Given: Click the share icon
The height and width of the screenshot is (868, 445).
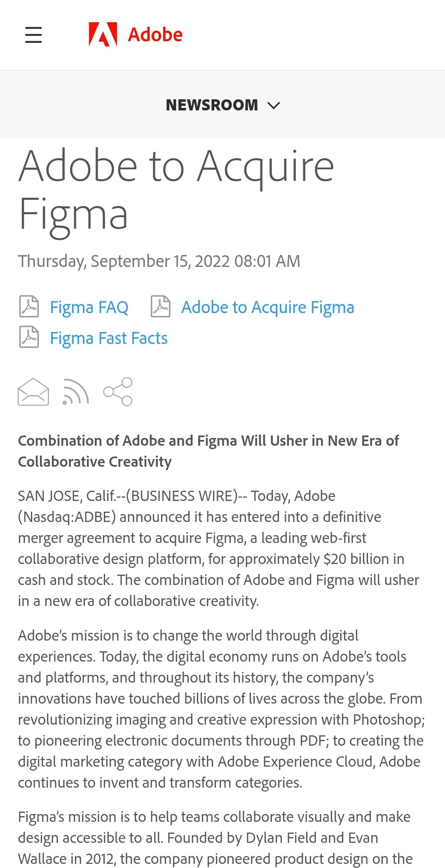Looking at the screenshot, I should click(x=118, y=392).
